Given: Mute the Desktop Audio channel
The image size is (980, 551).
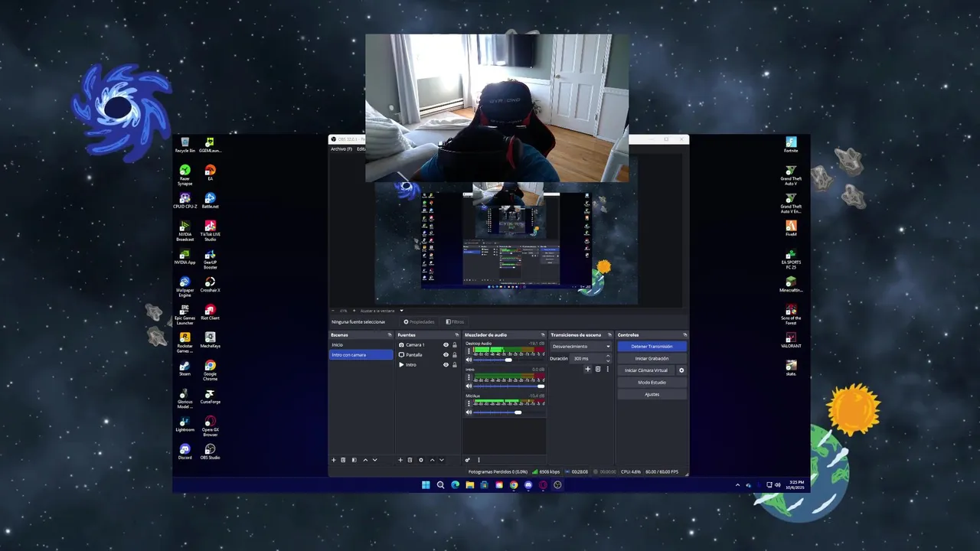Looking at the screenshot, I should (469, 360).
